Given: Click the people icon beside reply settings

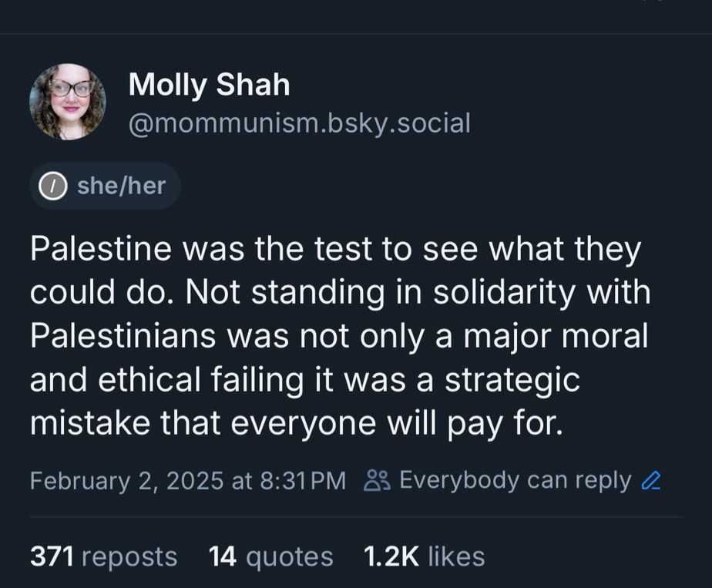Looking at the screenshot, I should [377, 479].
